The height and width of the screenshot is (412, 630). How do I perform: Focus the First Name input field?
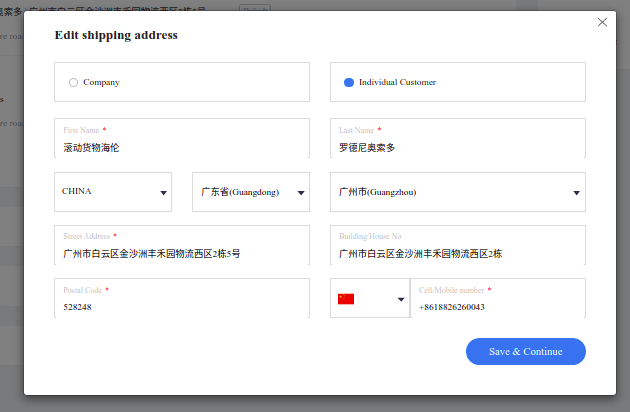(181, 147)
